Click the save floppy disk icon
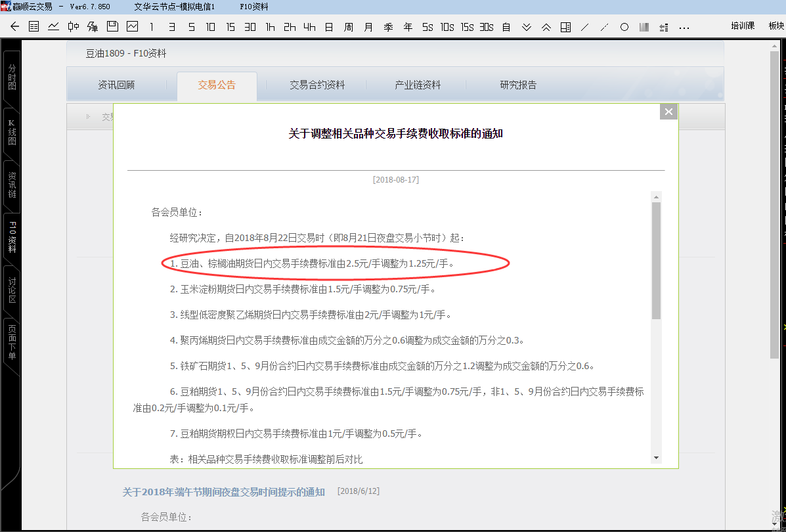The height and width of the screenshot is (532, 786). click(x=112, y=27)
